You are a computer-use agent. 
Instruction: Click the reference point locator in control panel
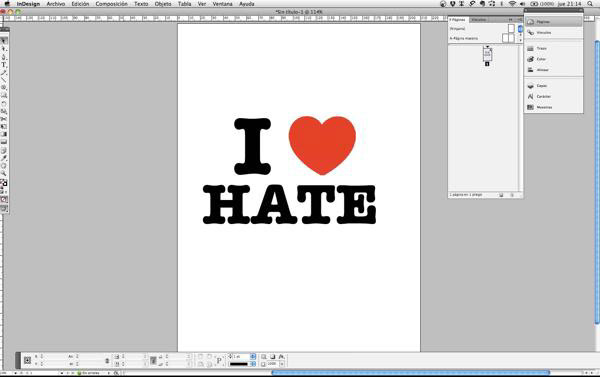(x=27, y=360)
